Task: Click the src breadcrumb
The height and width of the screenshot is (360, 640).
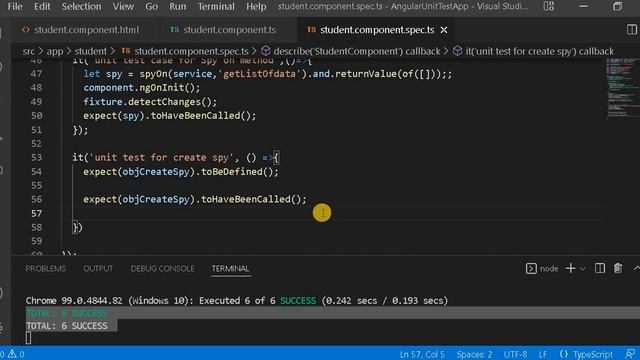Action: [29, 51]
